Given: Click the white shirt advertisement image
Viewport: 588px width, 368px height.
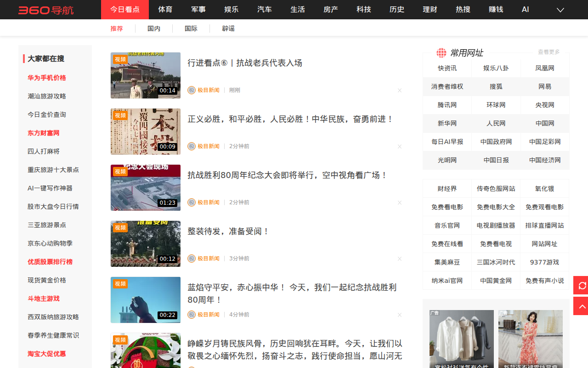Looking at the screenshot, I should click(462, 339).
